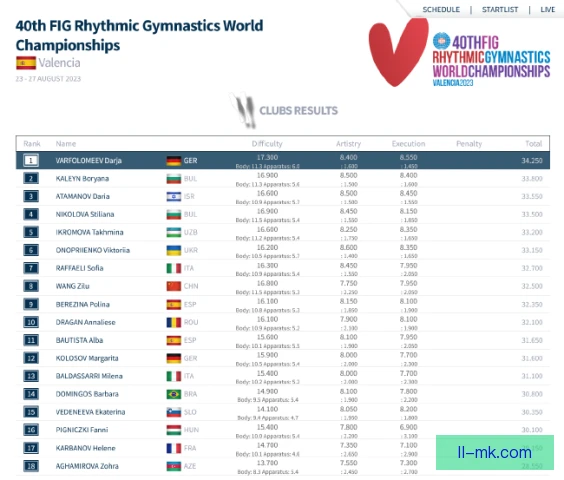Open the LIVE link
This screenshot has width=564, height=480.
(x=547, y=9)
